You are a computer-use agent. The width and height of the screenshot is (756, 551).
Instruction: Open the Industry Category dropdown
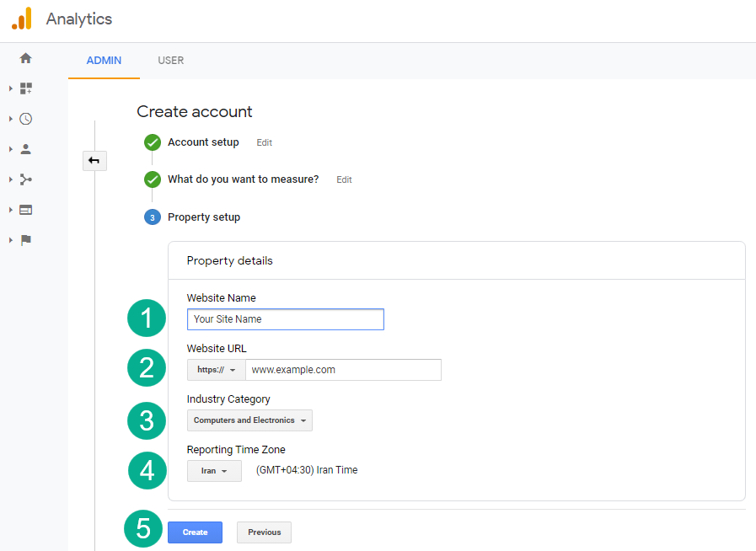[249, 420]
